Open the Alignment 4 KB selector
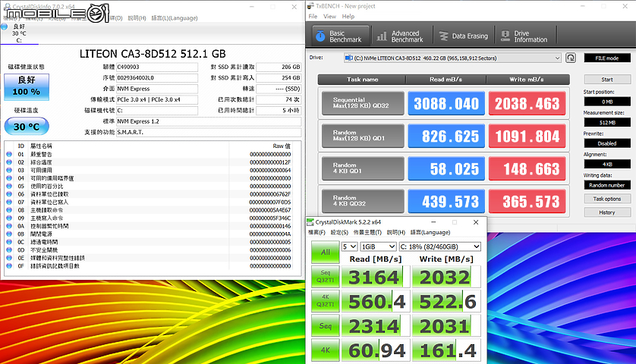The image size is (636, 364). click(x=607, y=164)
